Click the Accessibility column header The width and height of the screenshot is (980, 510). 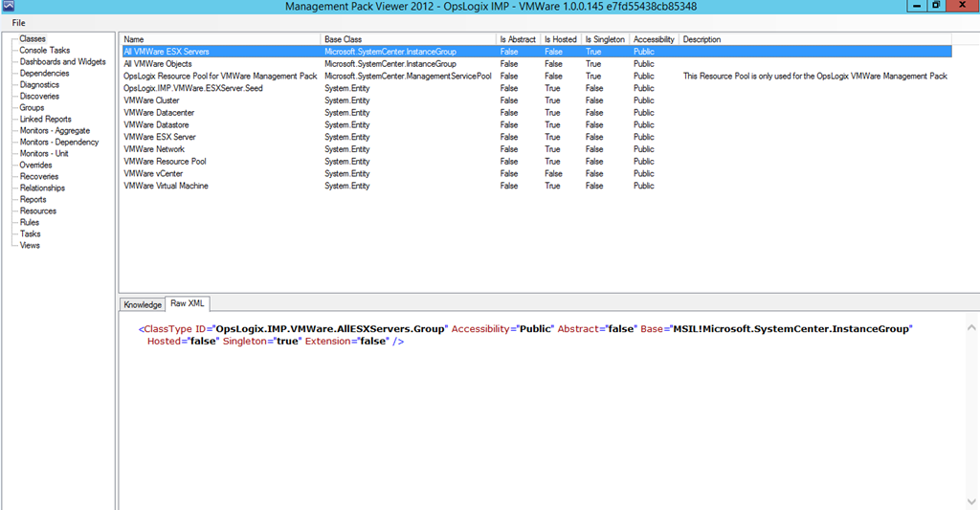654,39
